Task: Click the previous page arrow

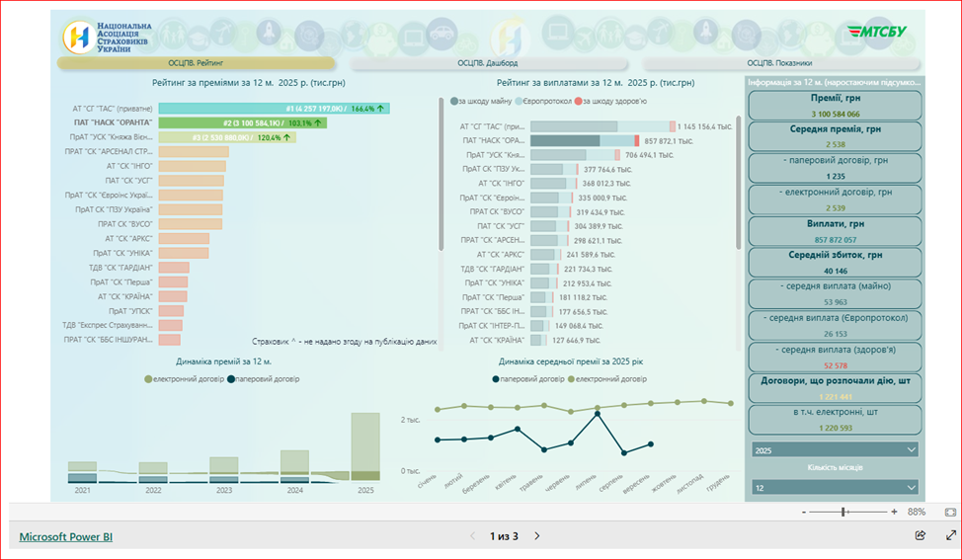Action: [x=471, y=536]
